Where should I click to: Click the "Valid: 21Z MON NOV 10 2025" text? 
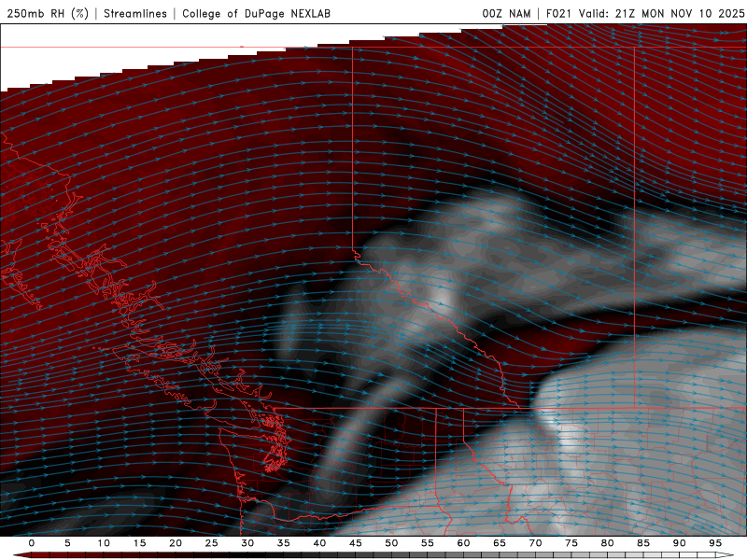point(661,13)
